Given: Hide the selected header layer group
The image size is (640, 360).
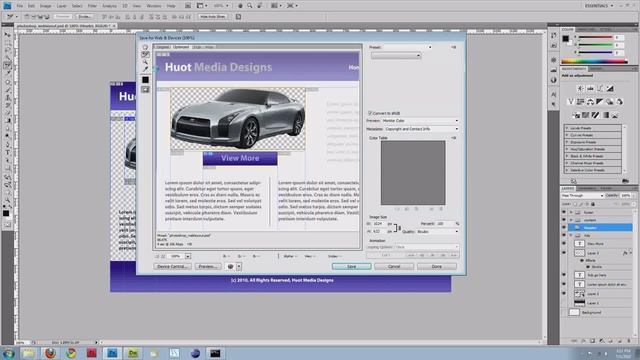Looking at the screenshot, I should 564,228.
